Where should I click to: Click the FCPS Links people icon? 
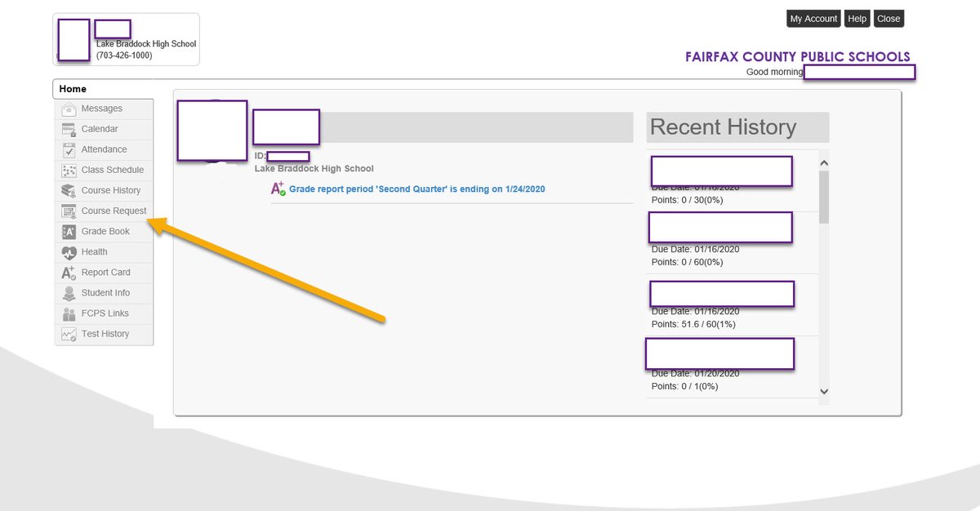coord(69,313)
